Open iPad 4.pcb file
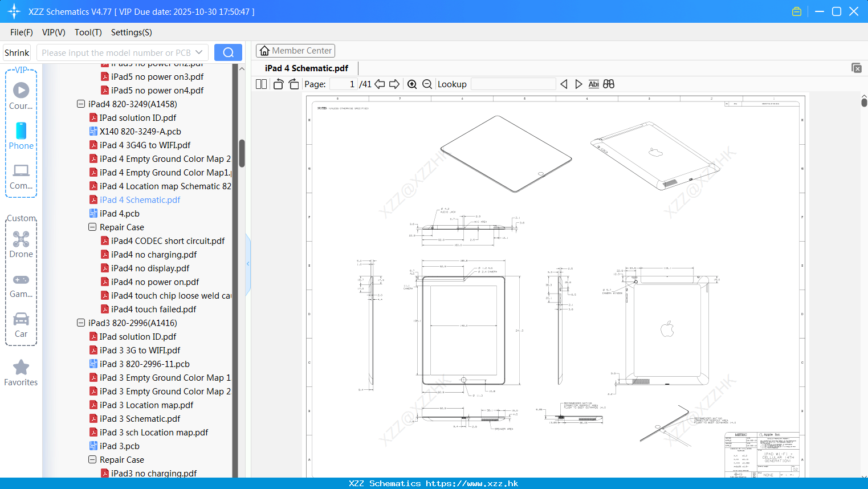Image resolution: width=868 pixels, height=489 pixels. 120,214
